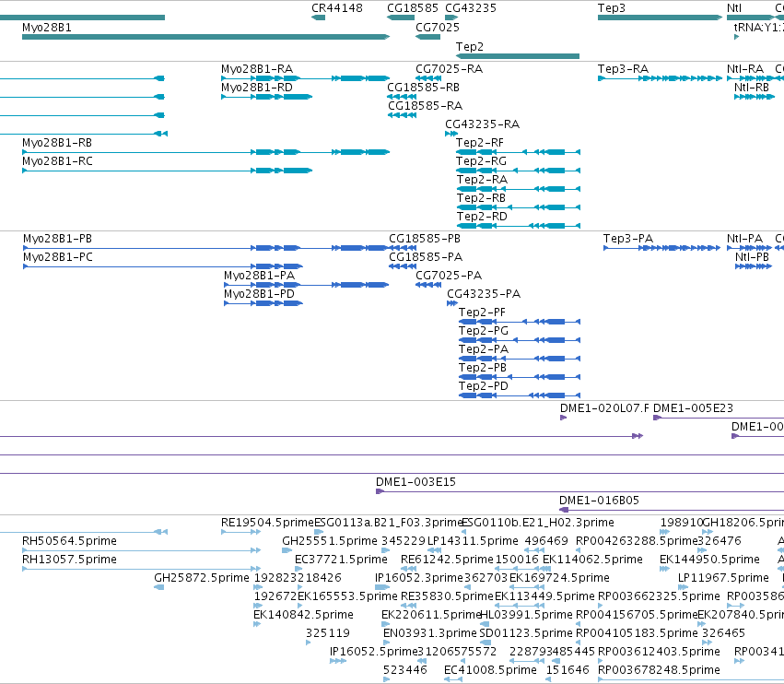Select the Ntl gene label
This screenshot has width=784, height=684.
[x=734, y=8]
